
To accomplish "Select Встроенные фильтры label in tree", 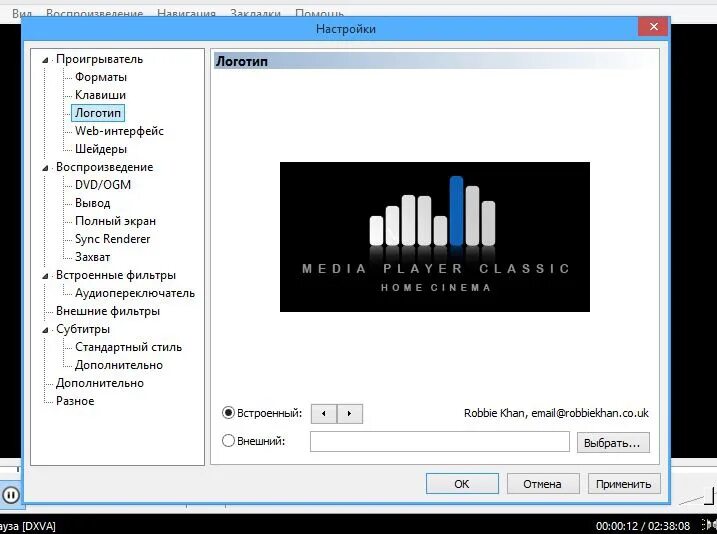I will click(x=116, y=275).
